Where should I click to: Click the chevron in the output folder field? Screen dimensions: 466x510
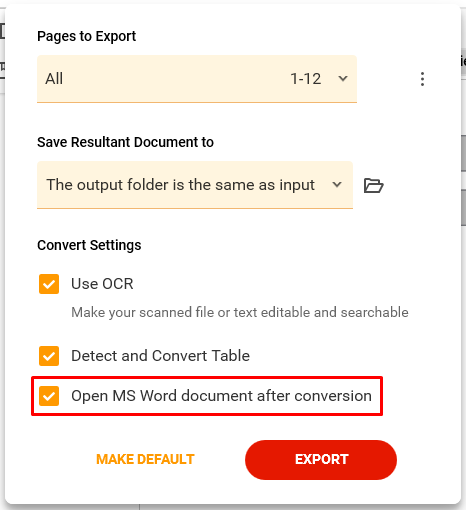[x=337, y=184]
